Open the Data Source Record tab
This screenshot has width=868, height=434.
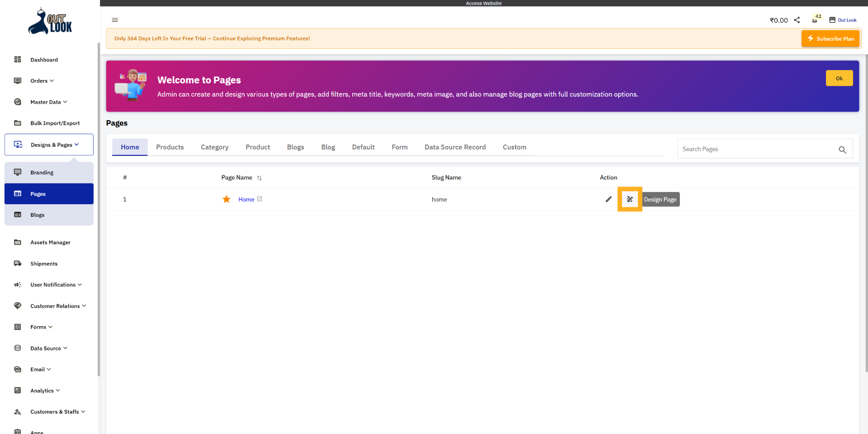[x=455, y=147]
